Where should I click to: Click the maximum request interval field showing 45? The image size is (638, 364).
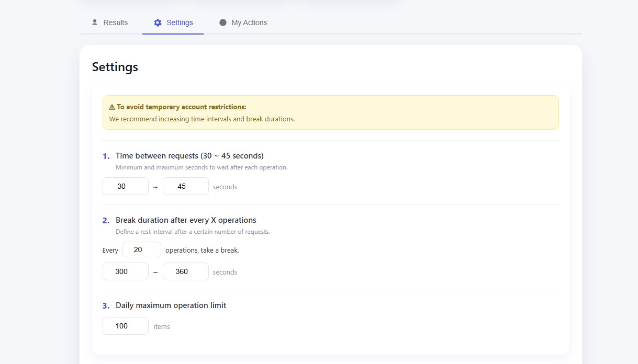185,186
